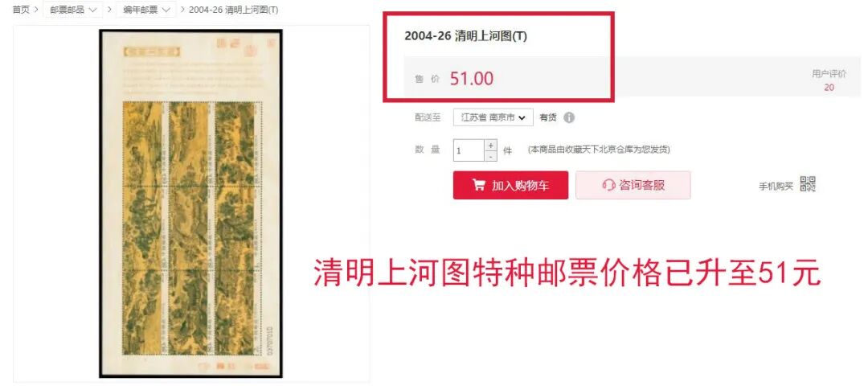Click the 咨询客服 button
The image size is (868, 386).
pyautogui.click(x=633, y=185)
